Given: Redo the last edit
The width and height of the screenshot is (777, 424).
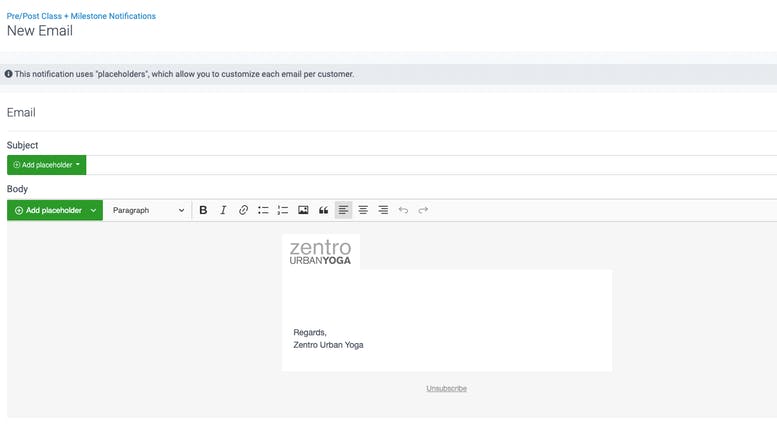Looking at the screenshot, I should [x=423, y=210].
